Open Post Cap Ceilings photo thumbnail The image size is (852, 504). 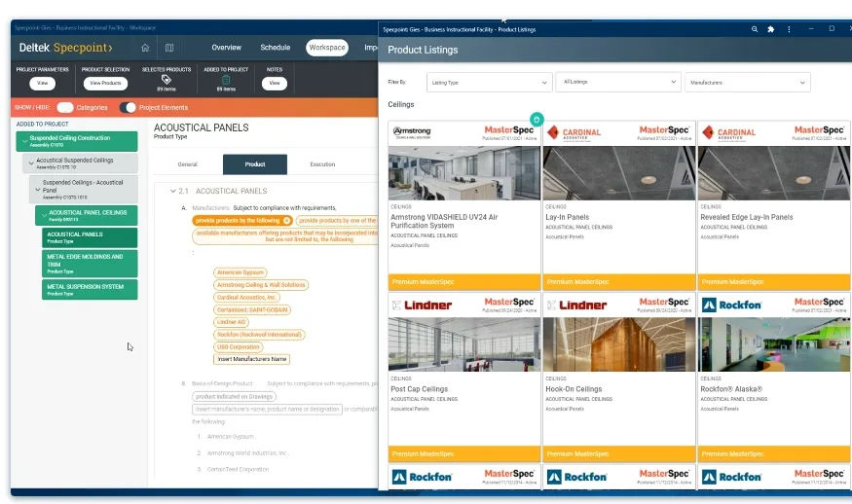[x=464, y=344]
